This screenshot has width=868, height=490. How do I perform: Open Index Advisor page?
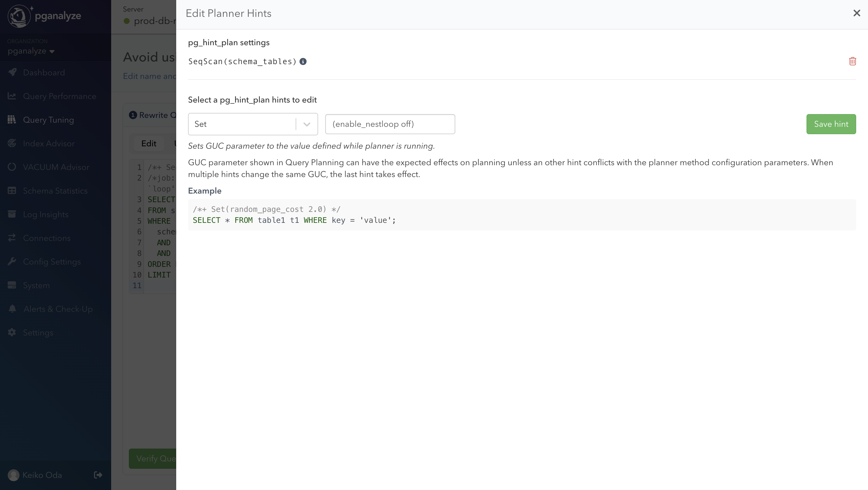click(x=49, y=143)
